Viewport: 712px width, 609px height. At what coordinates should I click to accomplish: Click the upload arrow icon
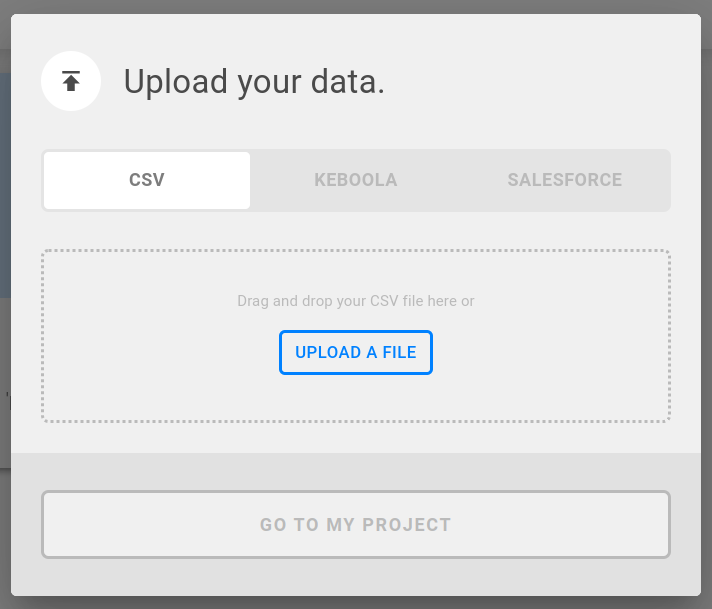[x=71, y=82]
